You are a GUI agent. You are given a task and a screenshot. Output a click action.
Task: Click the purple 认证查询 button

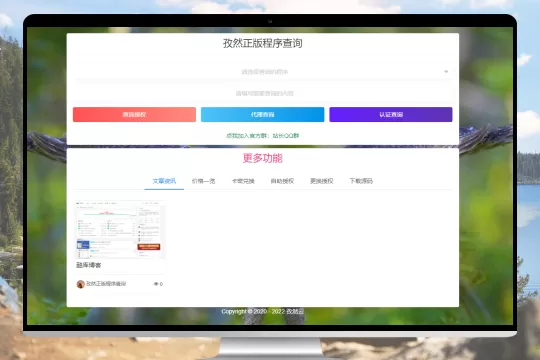pos(391,114)
